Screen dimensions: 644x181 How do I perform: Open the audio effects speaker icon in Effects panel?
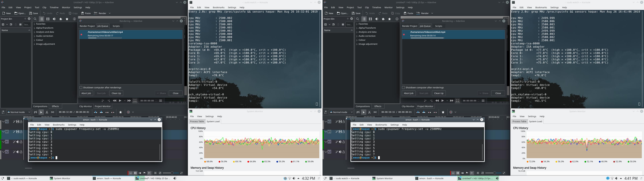click(54, 19)
